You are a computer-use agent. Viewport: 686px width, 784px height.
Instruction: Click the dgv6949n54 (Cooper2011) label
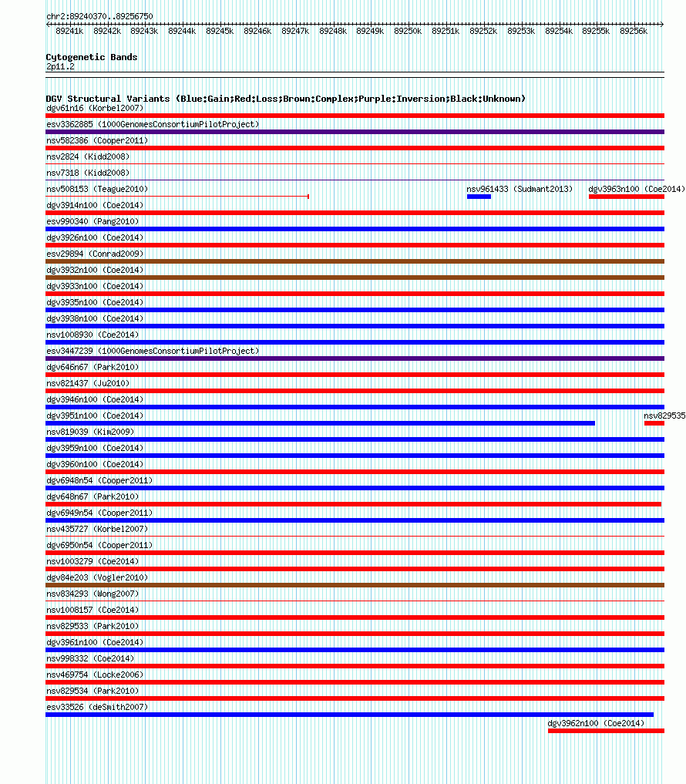pos(99,513)
